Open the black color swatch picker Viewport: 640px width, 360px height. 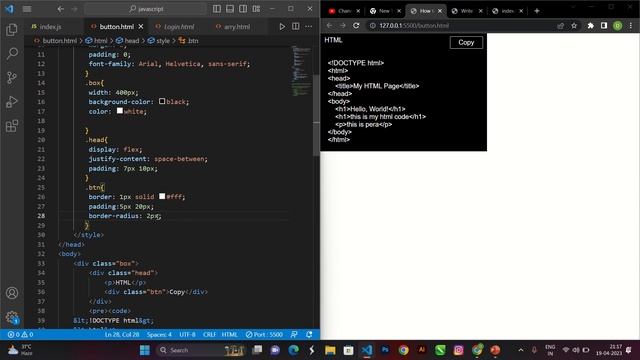tap(162, 101)
